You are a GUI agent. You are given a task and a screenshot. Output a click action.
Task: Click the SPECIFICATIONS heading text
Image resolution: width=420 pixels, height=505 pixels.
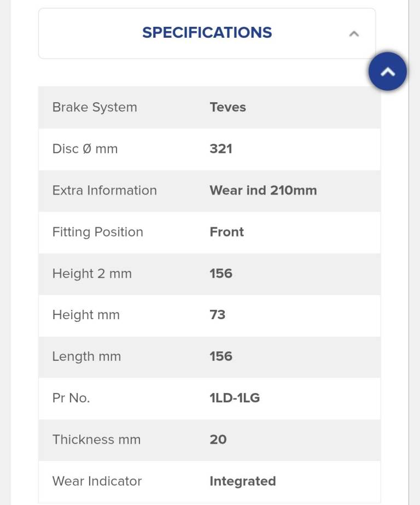[x=207, y=33]
